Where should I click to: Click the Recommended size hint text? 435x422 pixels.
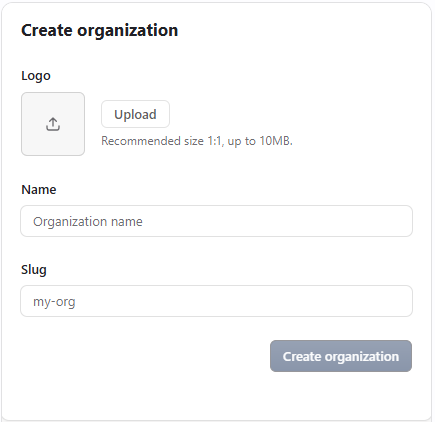click(197, 141)
